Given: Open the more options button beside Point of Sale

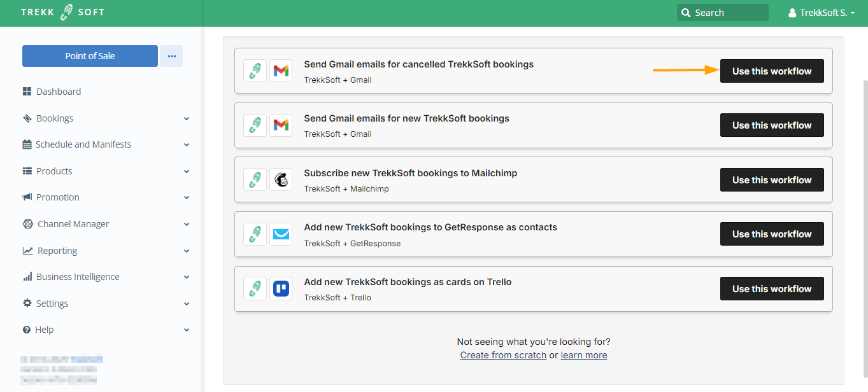Looking at the screenshot, I should [171, 56].
